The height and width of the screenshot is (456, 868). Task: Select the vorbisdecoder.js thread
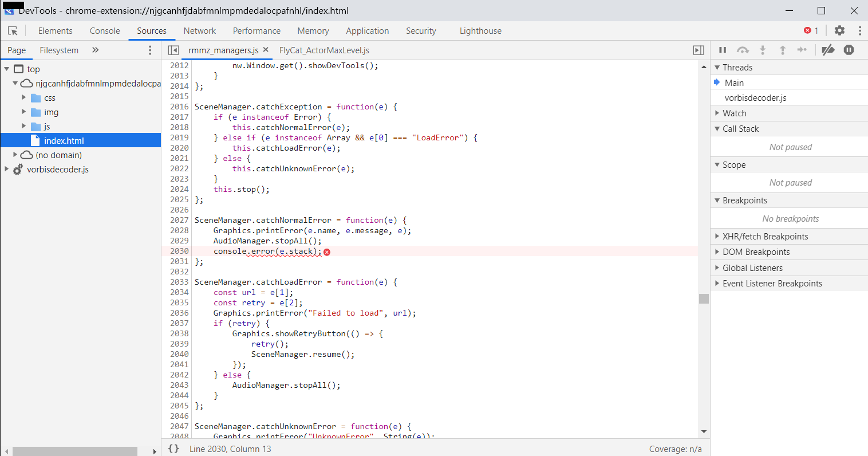coord(789,98)
